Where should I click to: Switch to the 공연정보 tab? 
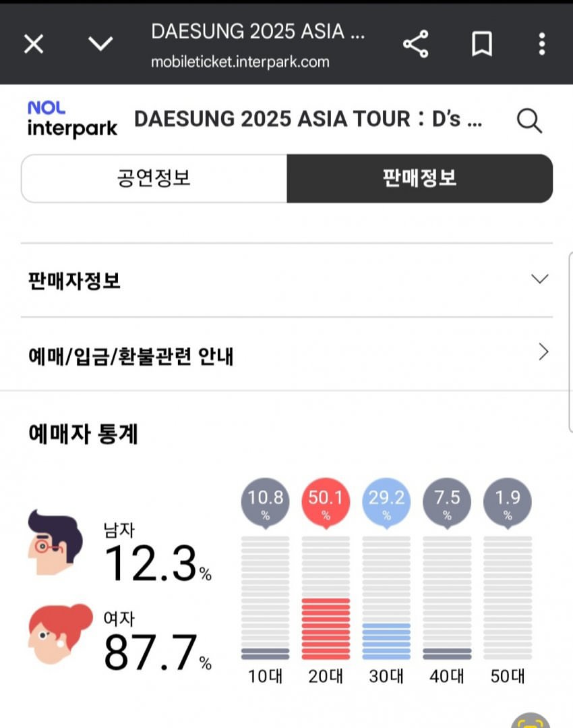point(154,178)
